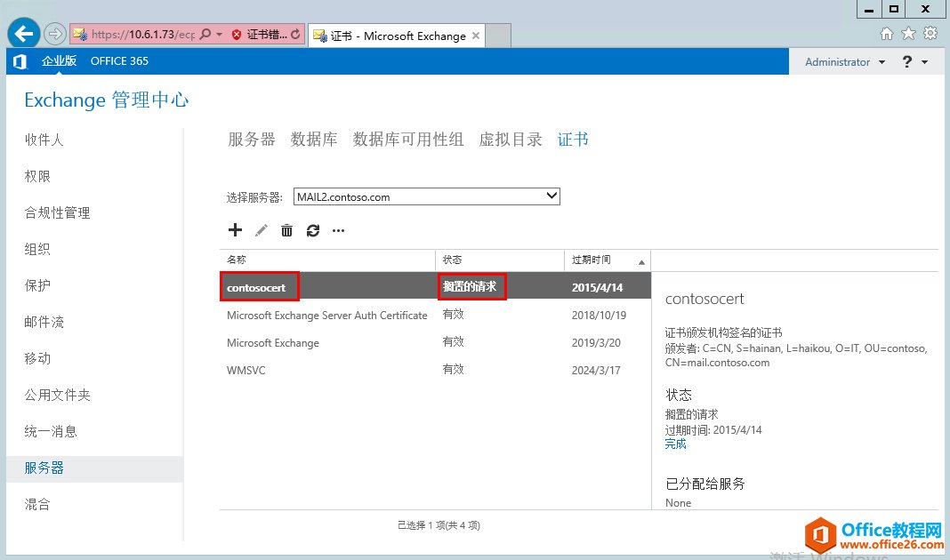Open the browser settings gear icon
Image resolution: width=950 pixels, height=560 pixels.
coord(929,31)
